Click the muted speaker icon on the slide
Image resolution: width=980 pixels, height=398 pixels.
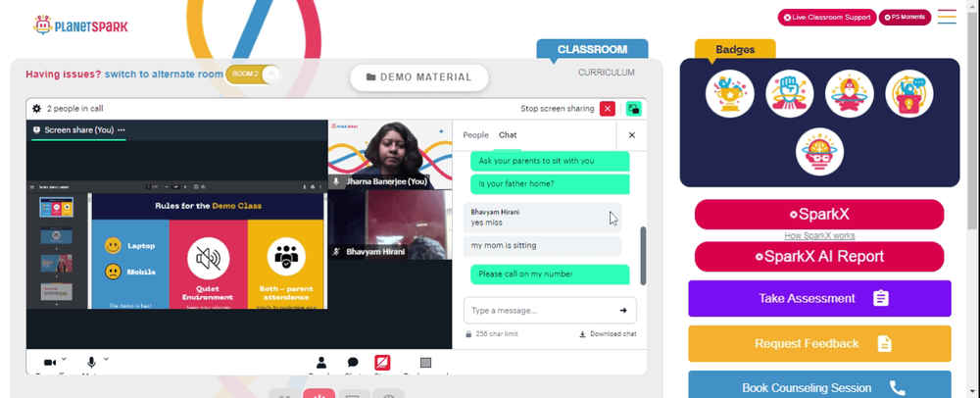click(x=208, y=259)
